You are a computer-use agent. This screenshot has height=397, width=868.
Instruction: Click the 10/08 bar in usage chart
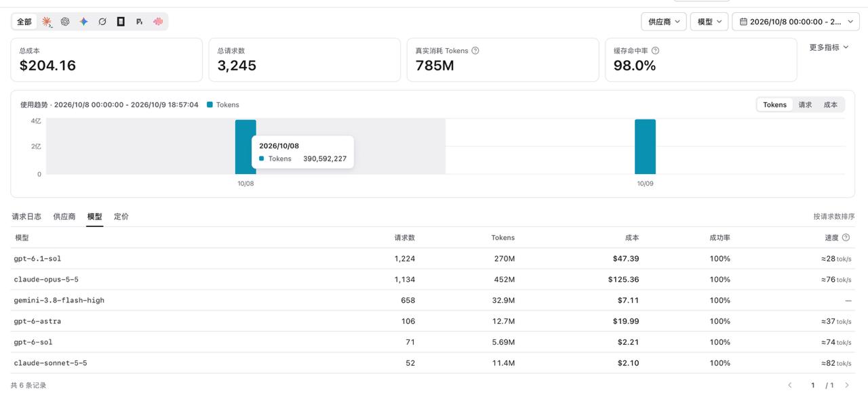pos(245,147)
